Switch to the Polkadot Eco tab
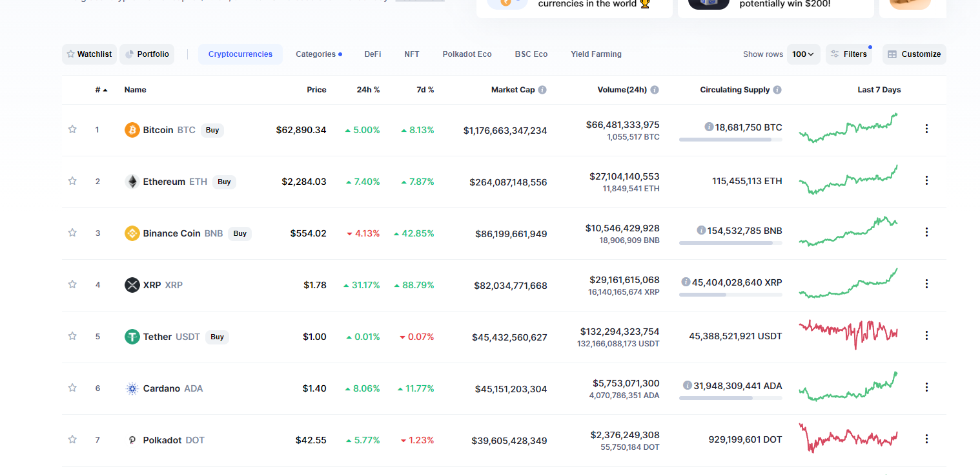980x475 pixels. 467,54
